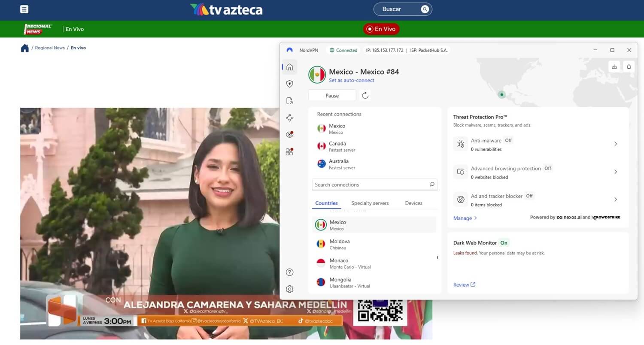The image size is (644, 345).
Task: Open the Manage link under Threat Protection
Action: (462, 218)
